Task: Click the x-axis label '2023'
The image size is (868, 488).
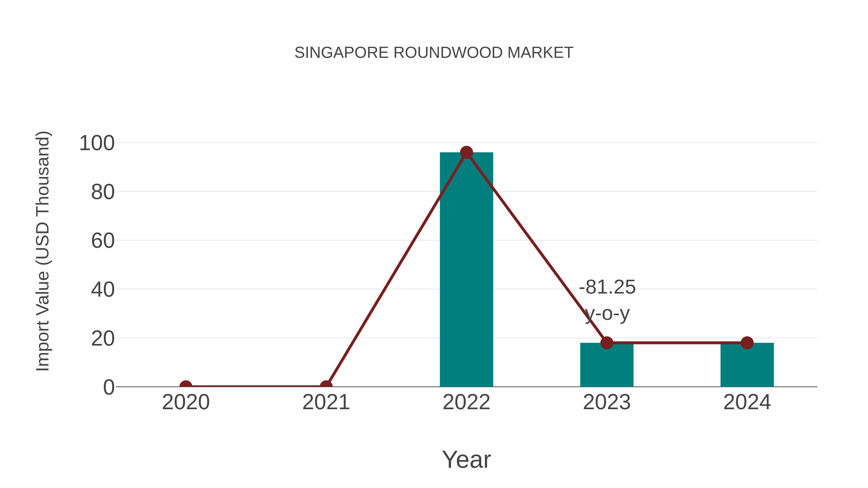Action: click(607, 402)
